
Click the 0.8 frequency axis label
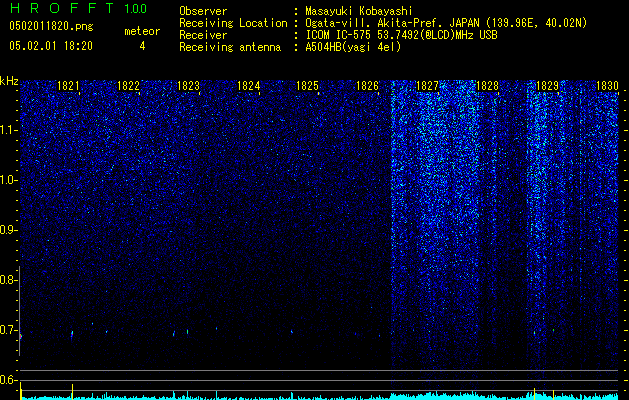coord(7,280)
